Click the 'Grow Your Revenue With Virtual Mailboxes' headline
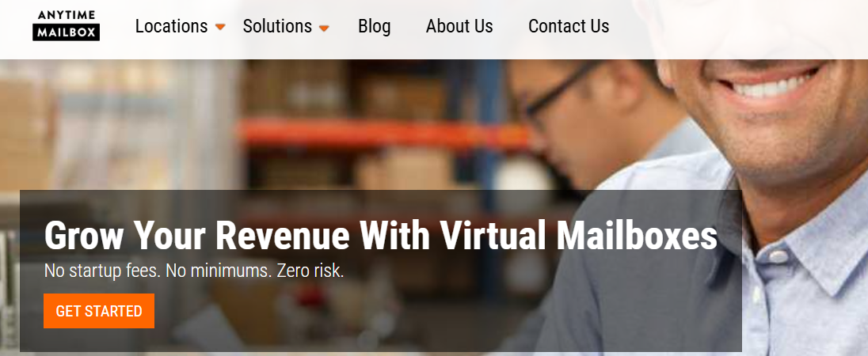This screenshot has height=356, width=868. [x=380, y=235]
